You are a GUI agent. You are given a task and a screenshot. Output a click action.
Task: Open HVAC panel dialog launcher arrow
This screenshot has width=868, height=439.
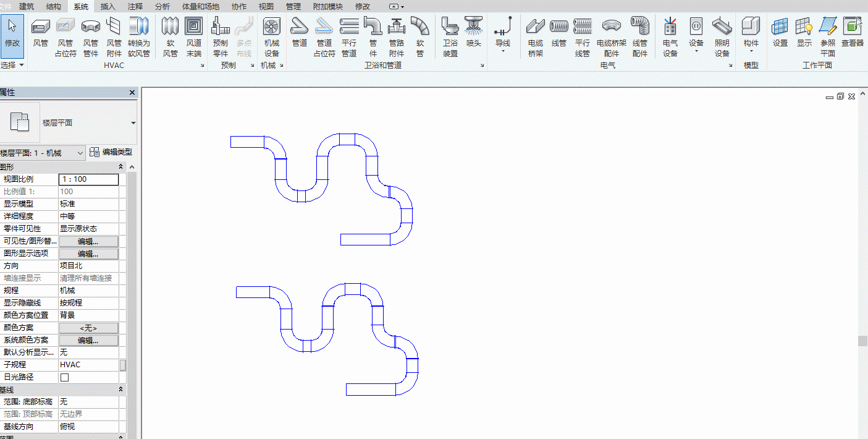pos(203,66)
